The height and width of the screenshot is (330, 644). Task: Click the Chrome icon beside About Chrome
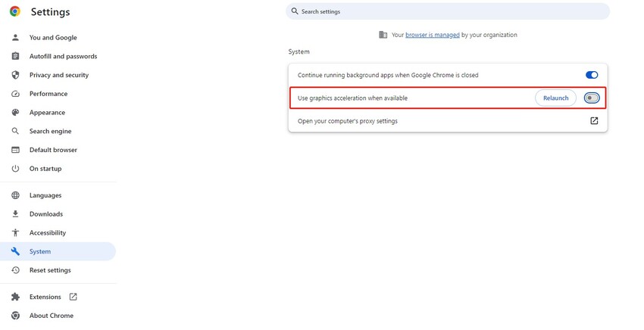coord(15,316)
